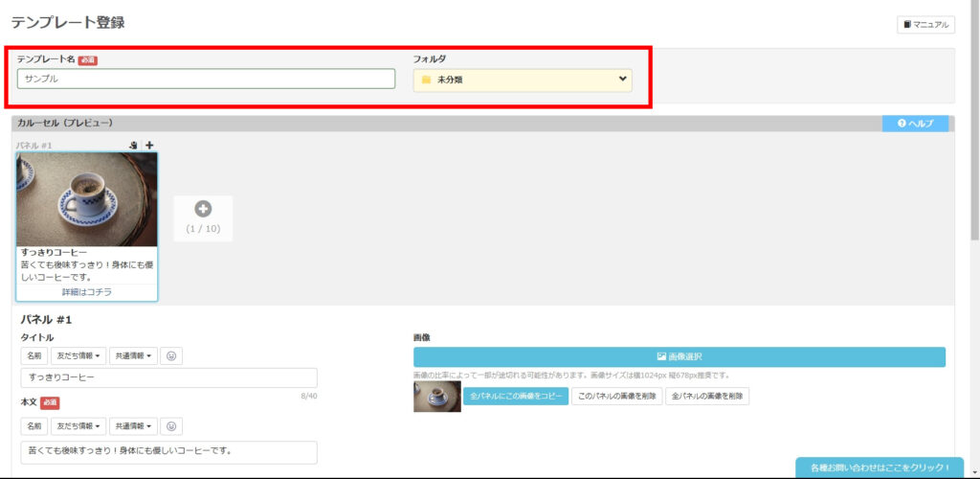Viewport: 980px width, 479px height.
Task: Click the 詳細はコチラ link in the panel preview
Action: [x=87, y=292]
